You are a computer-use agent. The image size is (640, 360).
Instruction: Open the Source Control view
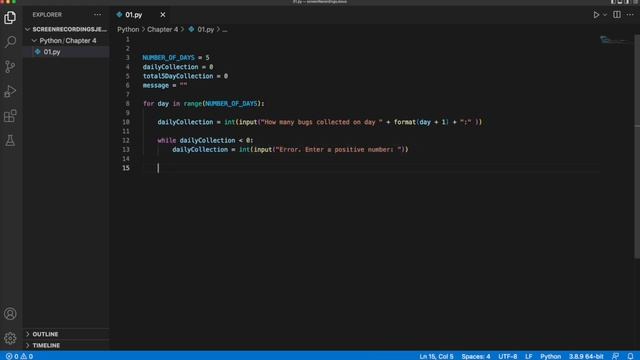(x=10, y=67)
